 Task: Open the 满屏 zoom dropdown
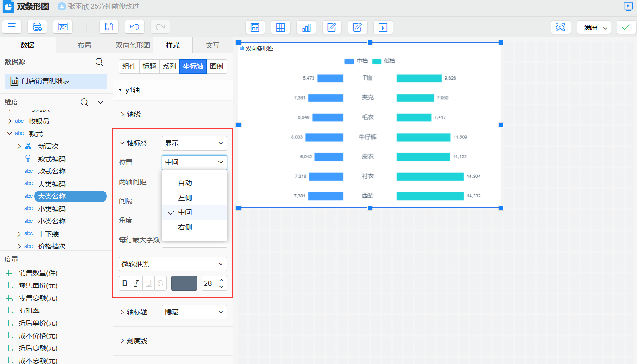tap(594, 27)
